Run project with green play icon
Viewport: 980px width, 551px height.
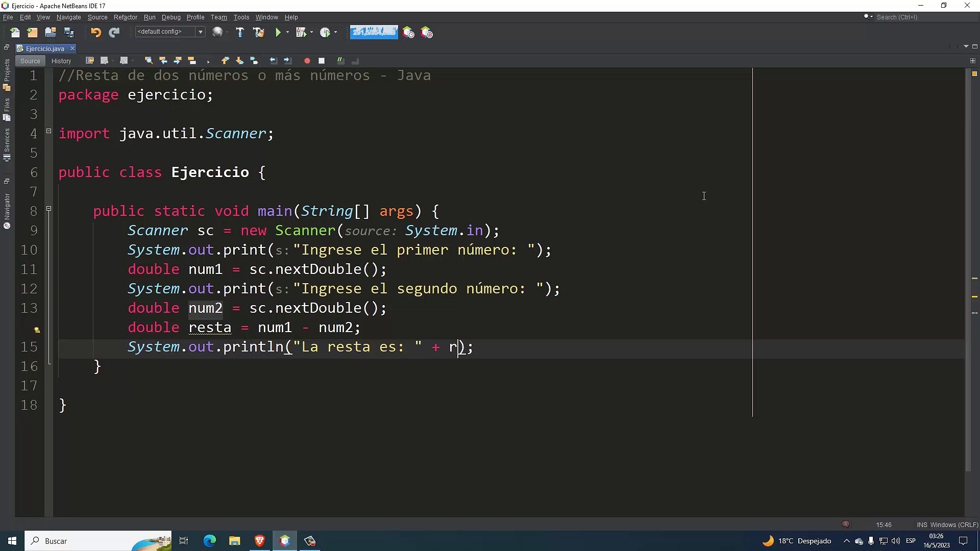(x=278, y=33)
